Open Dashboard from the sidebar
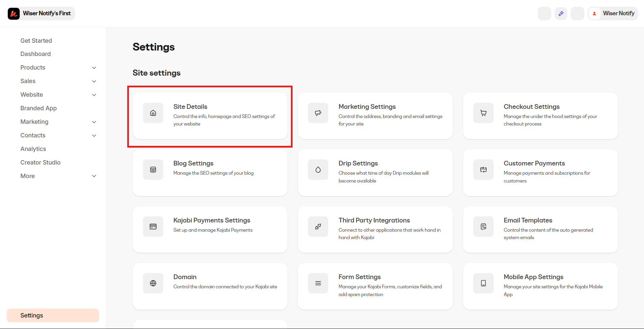Viewport: 644px width, 329px height. pos(35,54)
